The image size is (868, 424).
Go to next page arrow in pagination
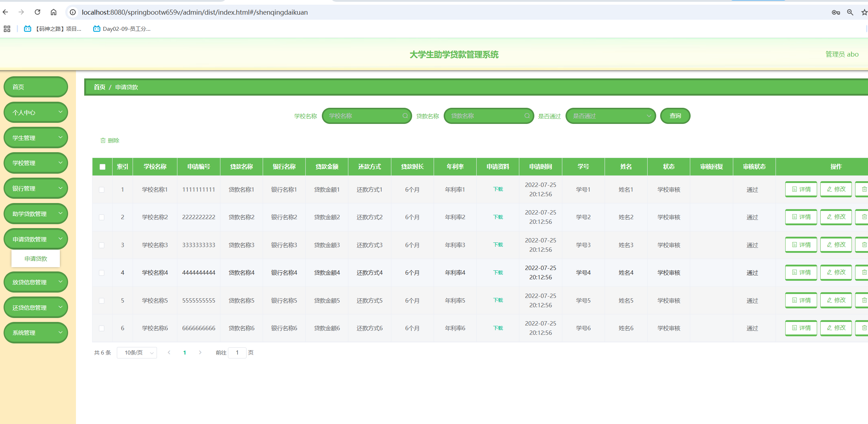200,352
